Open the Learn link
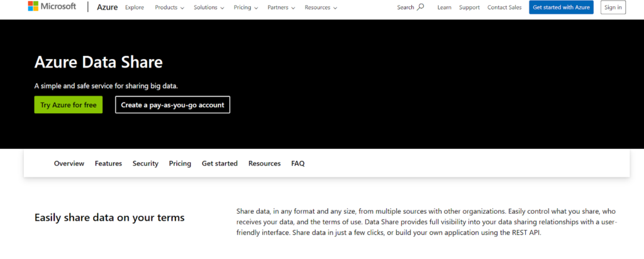The image size is (644, 259). pyautogui.click(x=445, y=8)
